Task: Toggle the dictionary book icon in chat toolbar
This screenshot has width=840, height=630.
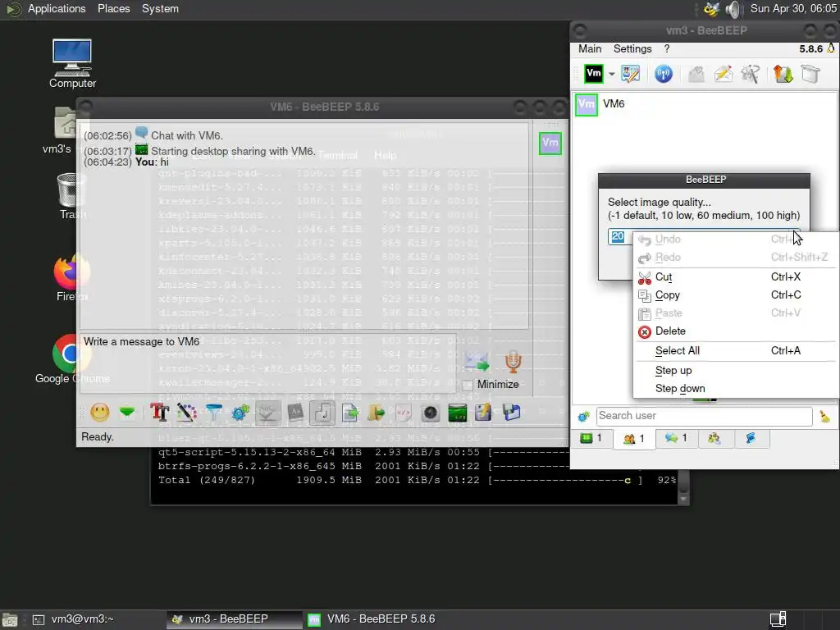Action: [295, 413]
